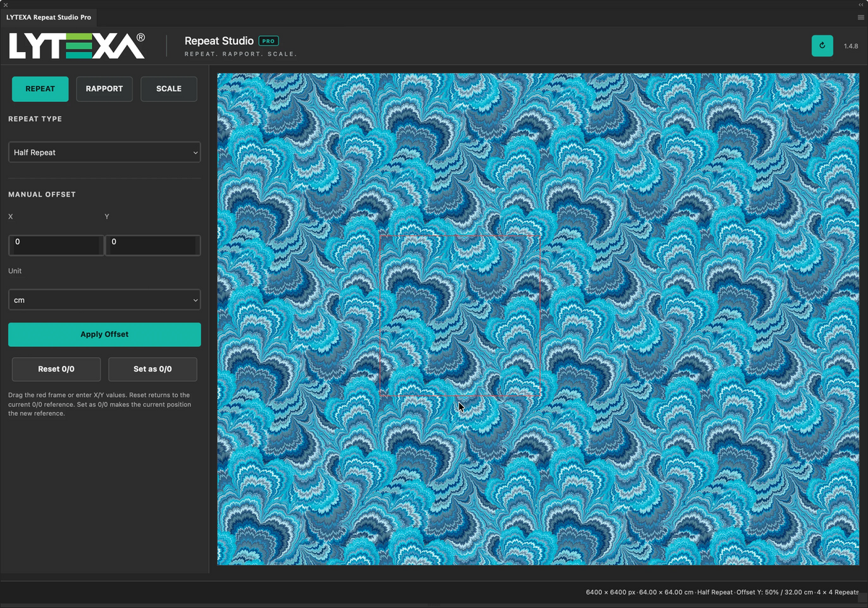Image resolution: width=868 pixels, height=608 pixels.
Task: Switch to the RAPPORT tab
Action: coord(104,89)
